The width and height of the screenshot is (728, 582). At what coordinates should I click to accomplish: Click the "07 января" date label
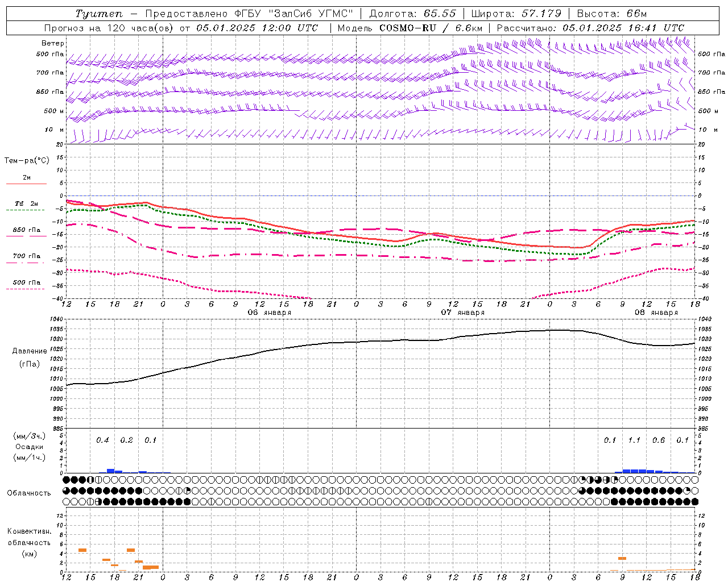[463, 313]
